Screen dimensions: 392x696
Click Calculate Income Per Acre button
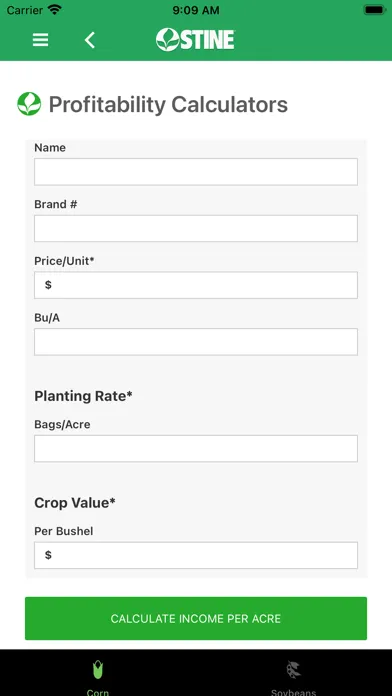pos(196,618)
